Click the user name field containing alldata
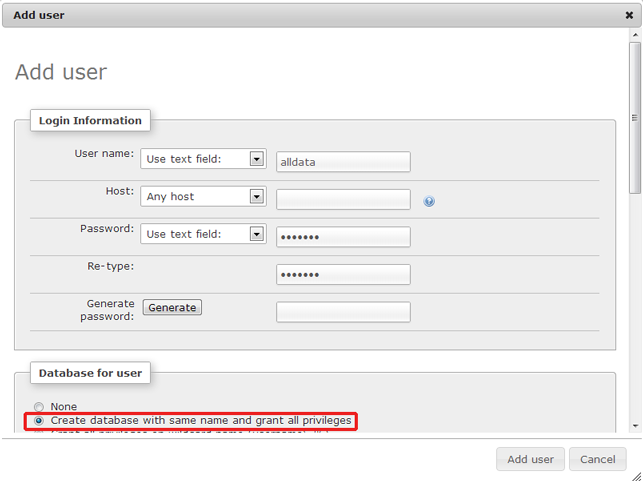The width and height of the screenshot is (643, 481). click(x=343, y=162)
